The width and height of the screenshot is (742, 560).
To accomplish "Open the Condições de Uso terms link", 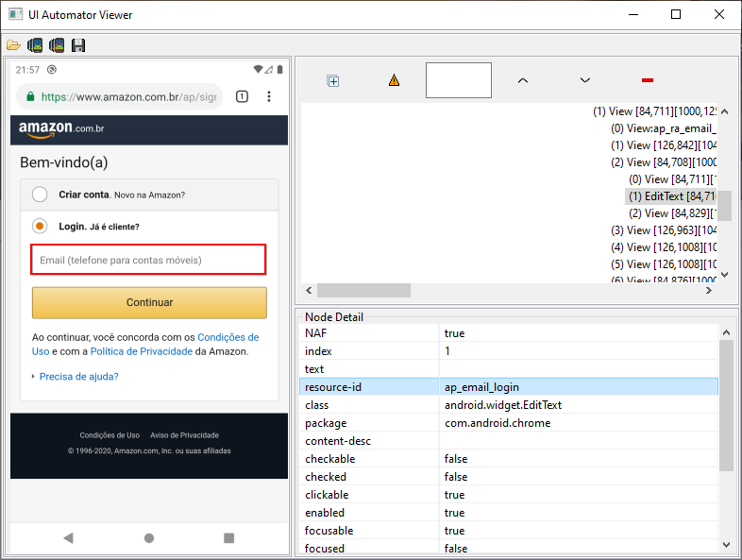I will 228,337.
